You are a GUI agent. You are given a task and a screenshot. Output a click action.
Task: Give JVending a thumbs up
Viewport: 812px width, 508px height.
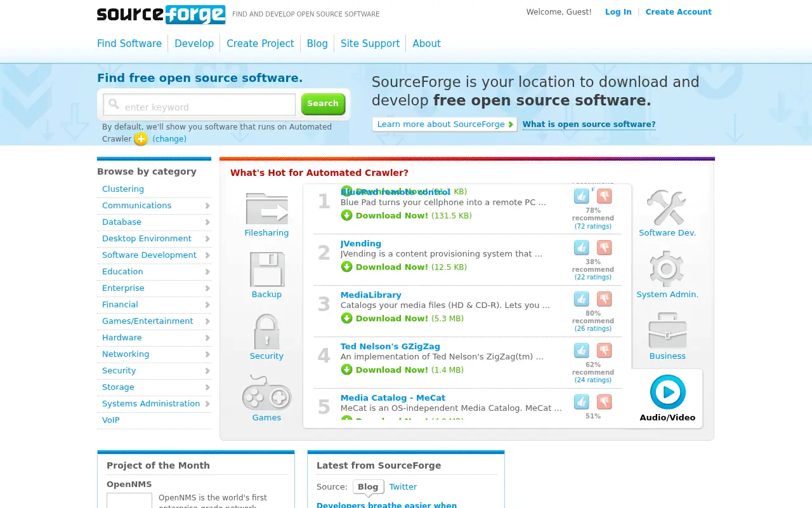pyautogui.click(x=582, y=248)
